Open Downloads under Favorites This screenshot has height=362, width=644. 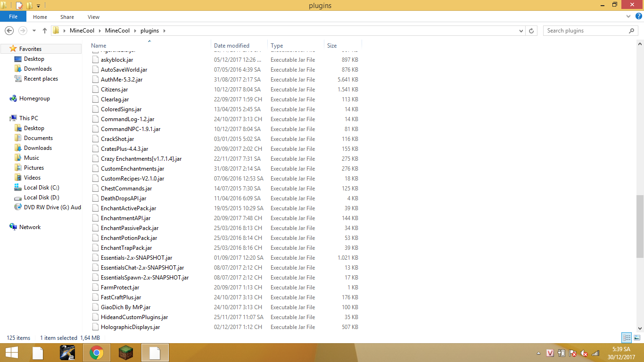click(38, 69)
